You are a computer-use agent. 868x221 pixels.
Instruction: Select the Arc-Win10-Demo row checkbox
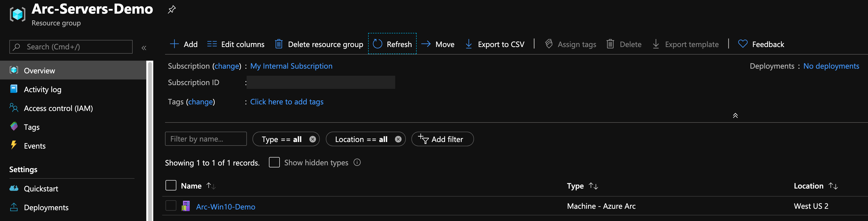(171, 205)
